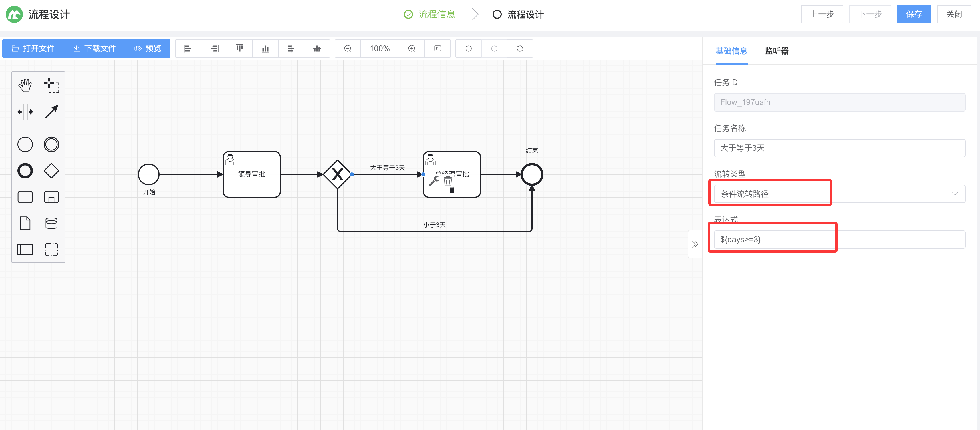980x430 pixels.
Task: Delete element using trash icon
Action: [448, 181]
